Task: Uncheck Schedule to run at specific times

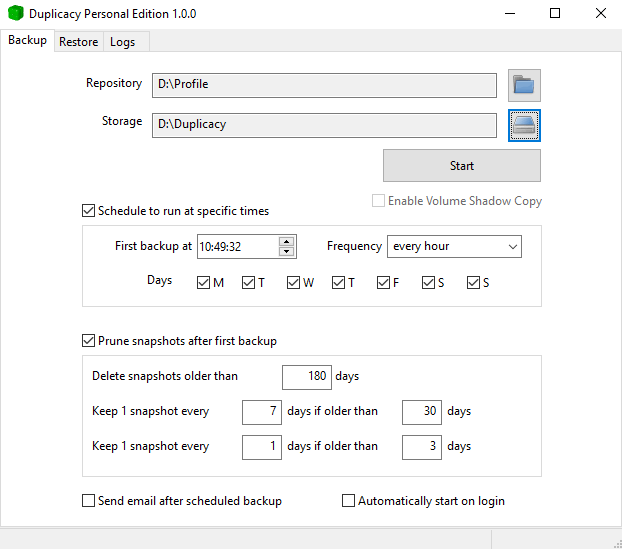Action: pyautogui.click(x=89, y=211)
